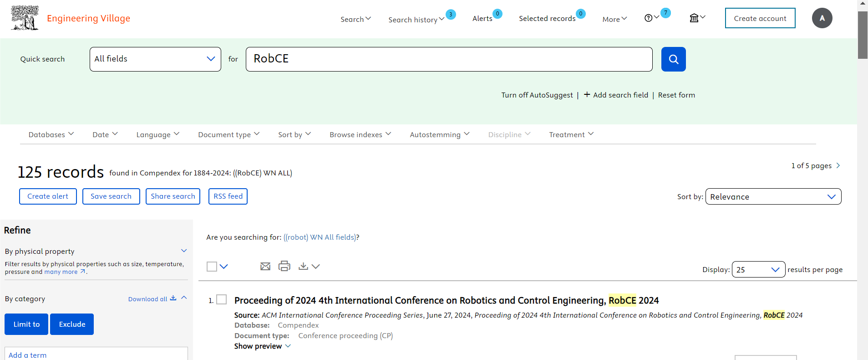Collapse the By category section chevron
This screenshot has height=360, width=868.
point(184,298)
